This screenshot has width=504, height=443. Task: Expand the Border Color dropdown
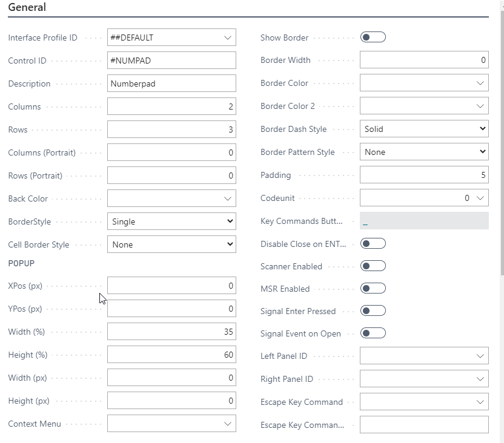[x=480, y=83]
